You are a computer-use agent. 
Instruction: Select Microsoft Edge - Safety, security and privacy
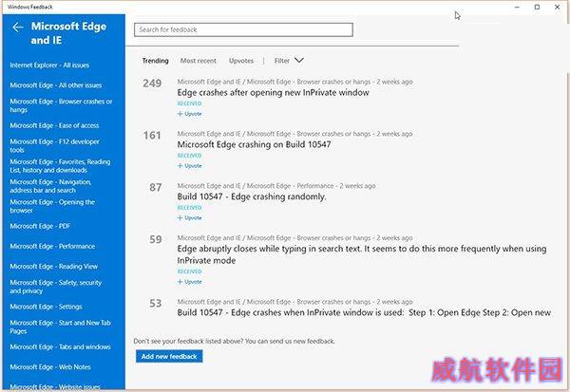(x=56, y=287)
